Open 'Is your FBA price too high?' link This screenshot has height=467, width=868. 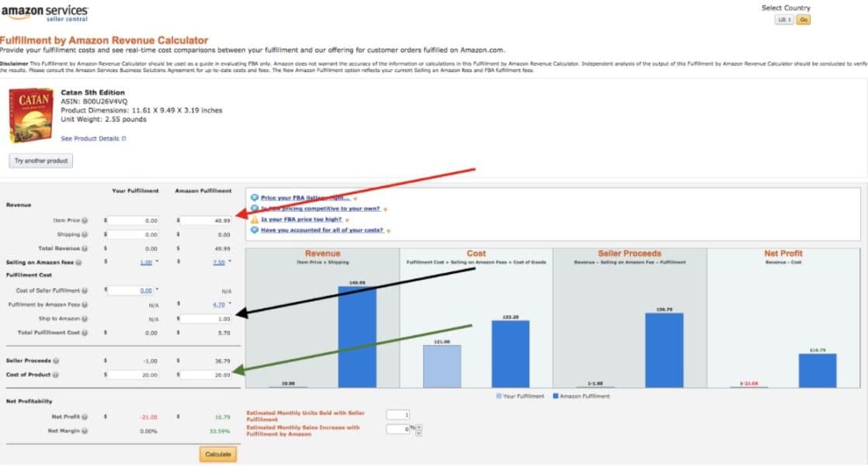click(x=301, y=220)
